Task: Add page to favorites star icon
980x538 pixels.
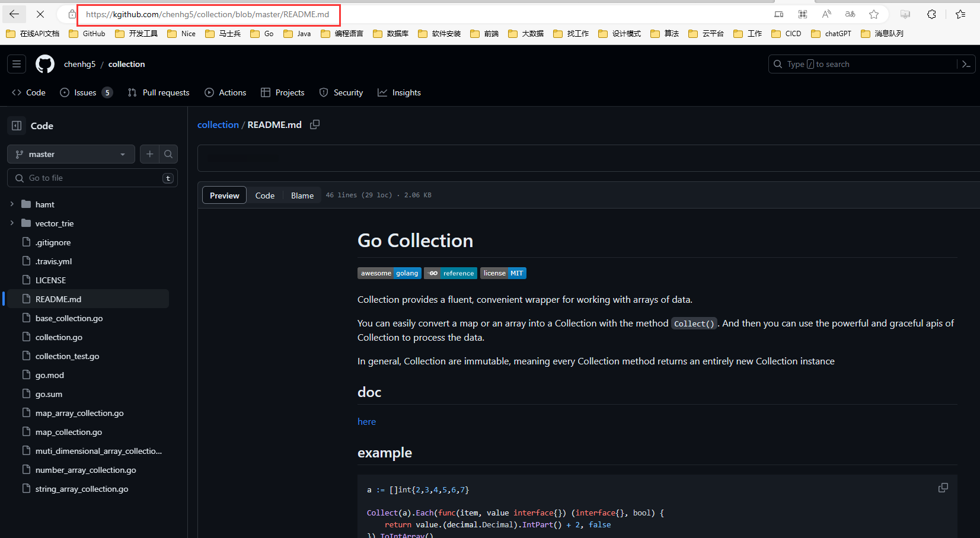Action: coord(873,14)
